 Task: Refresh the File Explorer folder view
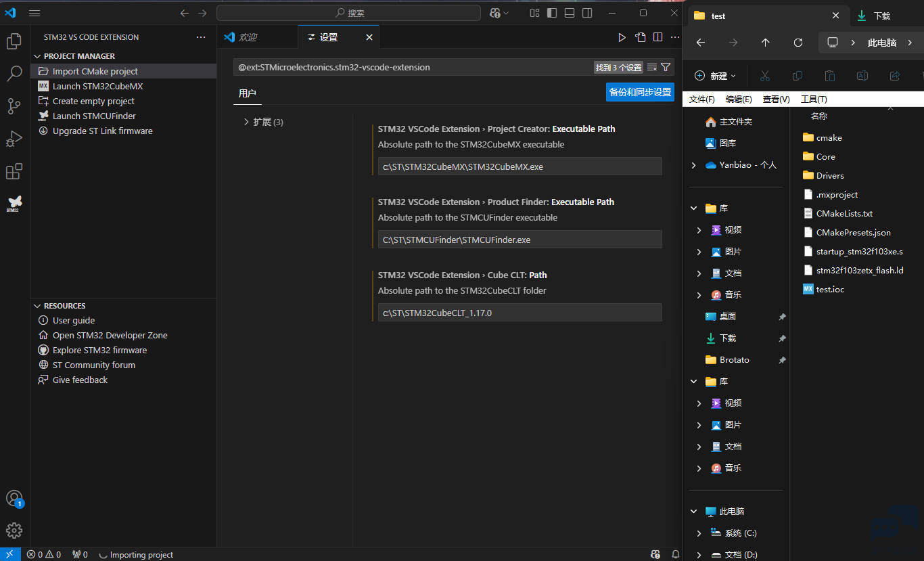click(x=798, y=43)
